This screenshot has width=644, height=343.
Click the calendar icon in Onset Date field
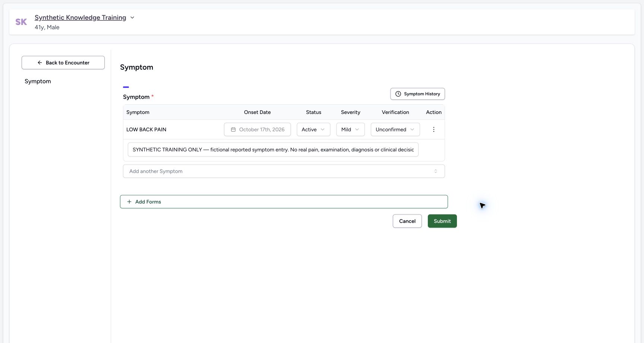(233, 130)
